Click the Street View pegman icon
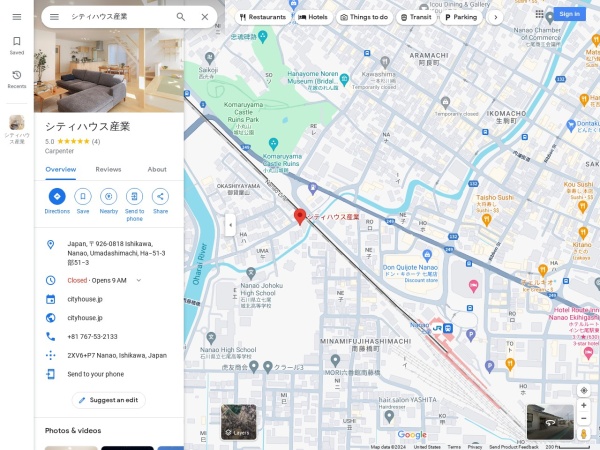Image resolution: width=600 pixels, height=450 pixels. pos(584,434)
